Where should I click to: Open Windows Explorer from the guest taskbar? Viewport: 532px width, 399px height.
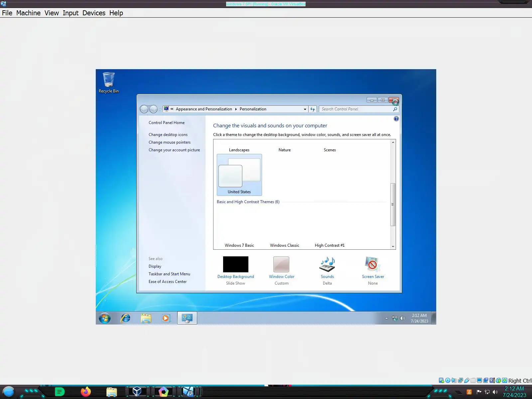pos(146,318)
